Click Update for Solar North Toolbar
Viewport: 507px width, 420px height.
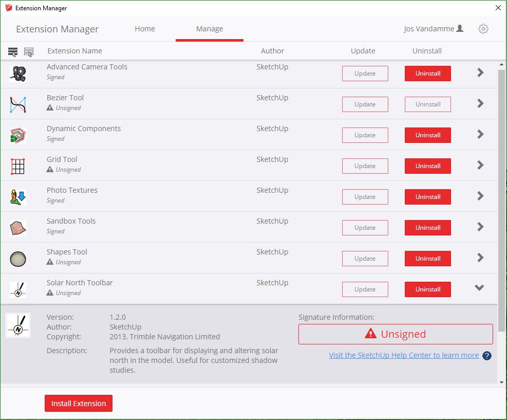point(365,289)
